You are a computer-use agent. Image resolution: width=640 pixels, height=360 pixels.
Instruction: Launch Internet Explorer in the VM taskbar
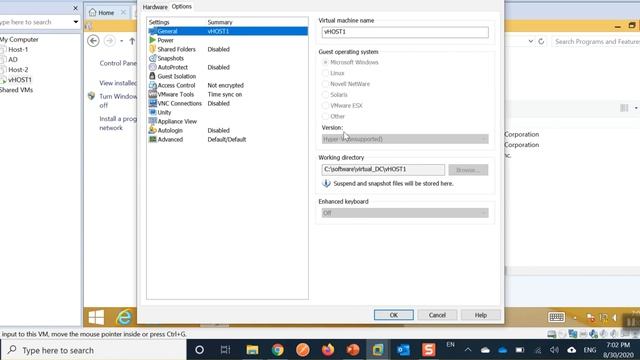coord(124,317)
